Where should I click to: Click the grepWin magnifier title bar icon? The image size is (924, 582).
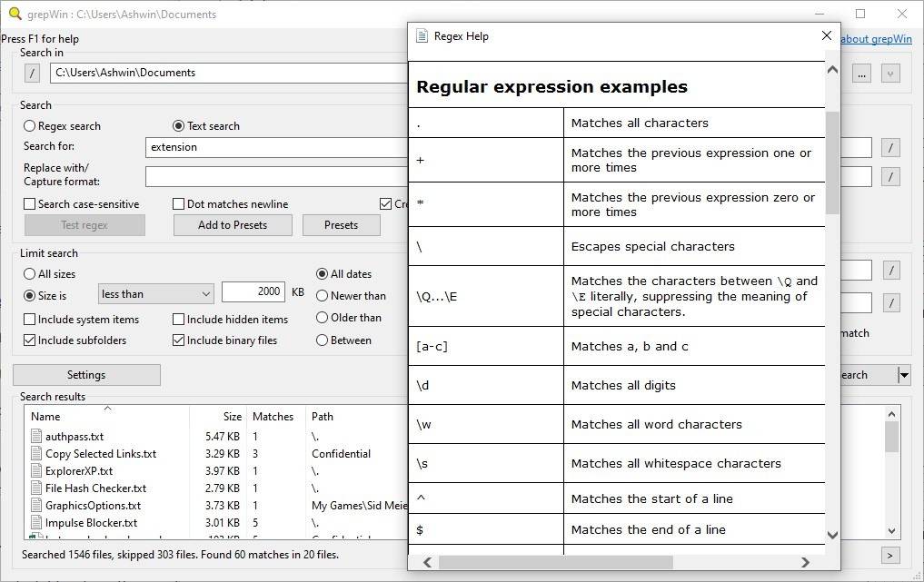tap(15, 14)
